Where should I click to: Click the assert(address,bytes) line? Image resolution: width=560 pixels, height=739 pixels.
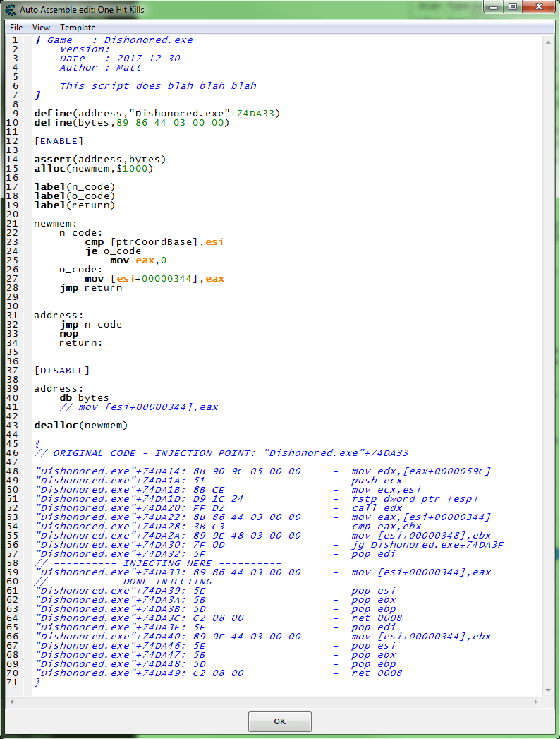pyautogui.click(x=100, y=160)
